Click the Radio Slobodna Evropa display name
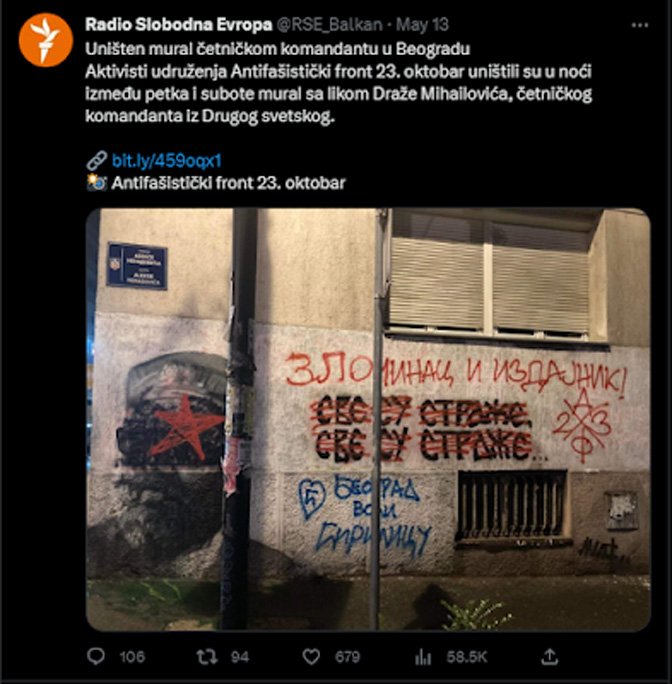This screenshot has width=672, height=684. coord(178,25)
